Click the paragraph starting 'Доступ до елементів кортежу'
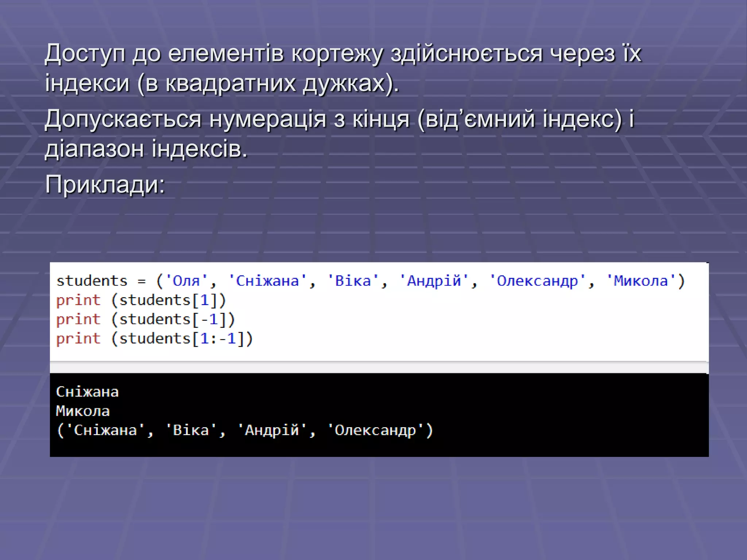The width and height of the screenshot is (747, 560). point(343,68)
